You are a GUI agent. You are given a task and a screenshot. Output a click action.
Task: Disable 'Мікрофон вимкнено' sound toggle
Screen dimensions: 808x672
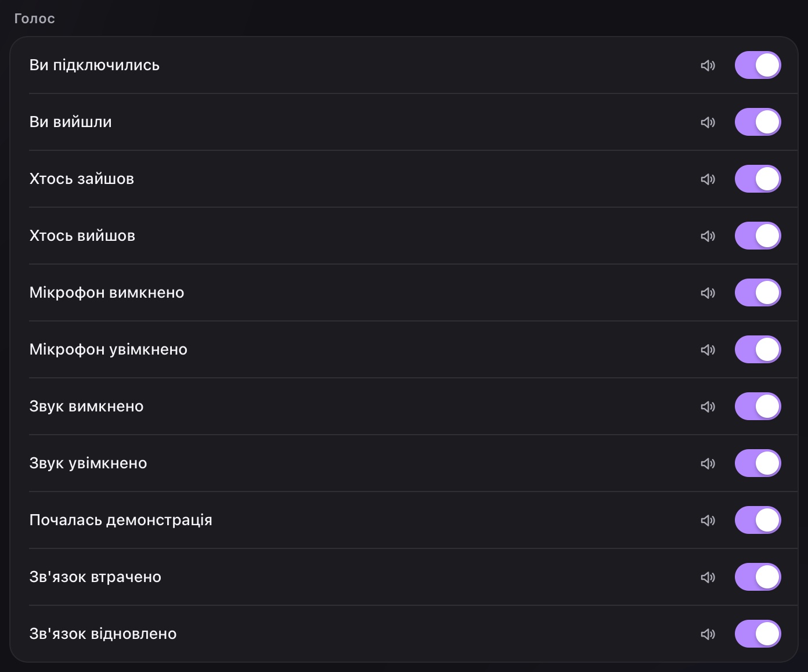pyautogui.click(x=757, y=292)
